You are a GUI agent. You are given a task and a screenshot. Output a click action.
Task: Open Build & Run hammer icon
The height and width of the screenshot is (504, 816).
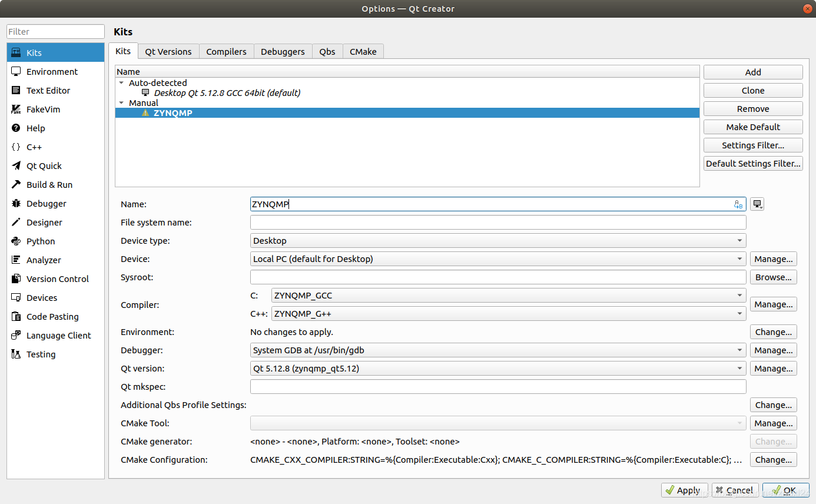click(x=16, y=184)
